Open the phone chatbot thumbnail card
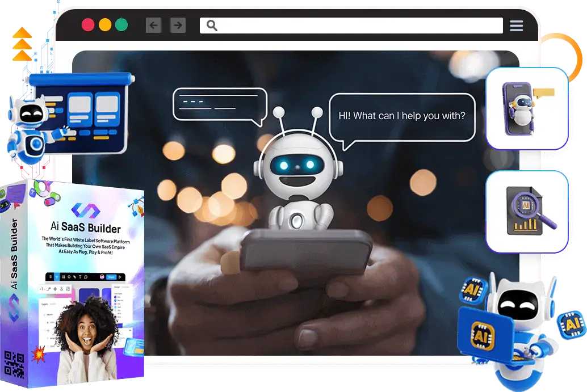 coord(527,108)
